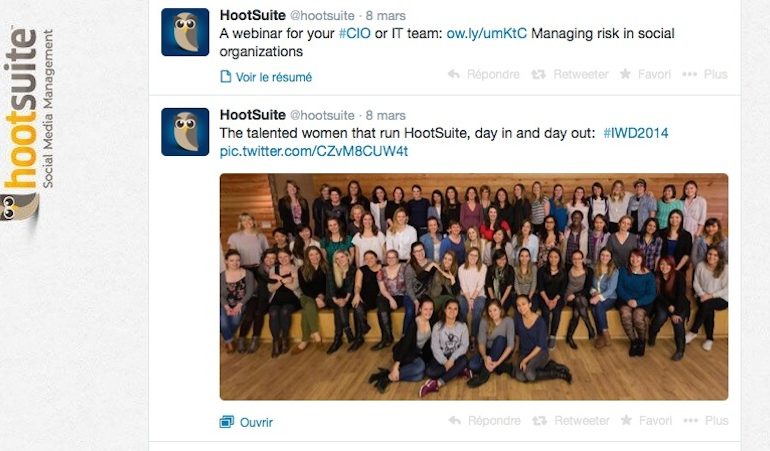Screen dimensions: 770x451
Task: Open @hootsuite handle on the first tweet
Action: [322, 16]
